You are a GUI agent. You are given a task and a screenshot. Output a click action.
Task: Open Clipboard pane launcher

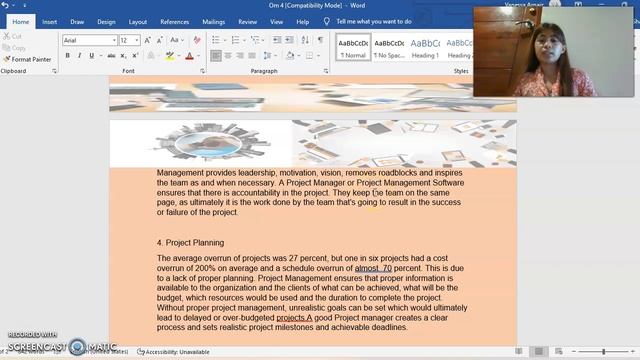[54, 71]
